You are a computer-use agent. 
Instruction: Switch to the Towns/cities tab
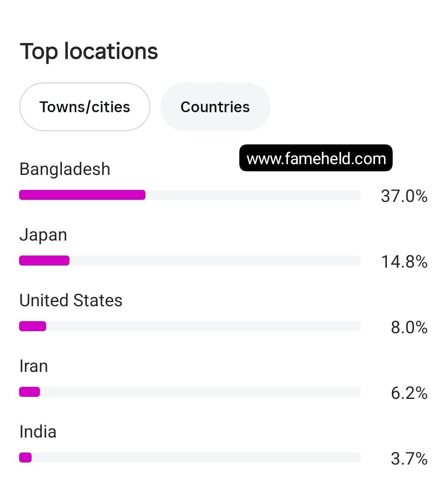click(x=84, y=107)
